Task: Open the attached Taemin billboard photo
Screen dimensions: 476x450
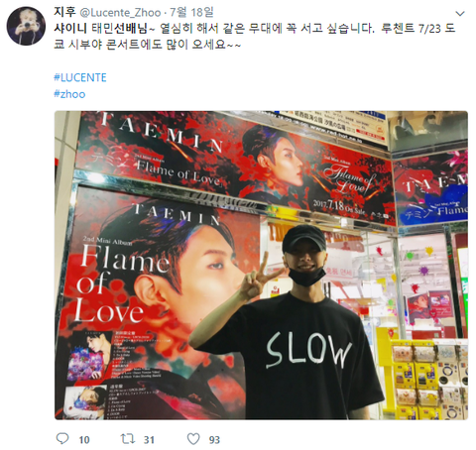Action: point(261,266)
